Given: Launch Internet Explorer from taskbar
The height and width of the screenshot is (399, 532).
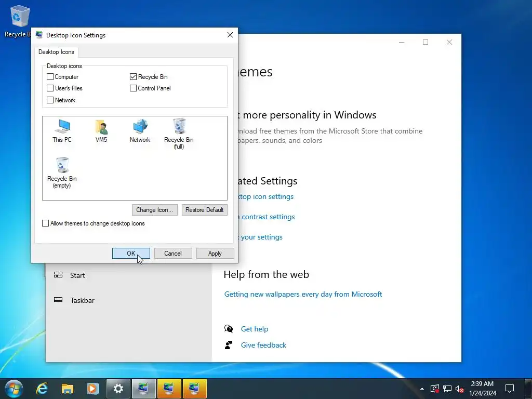Looking at the screenshot, I should tap(42, 389).
